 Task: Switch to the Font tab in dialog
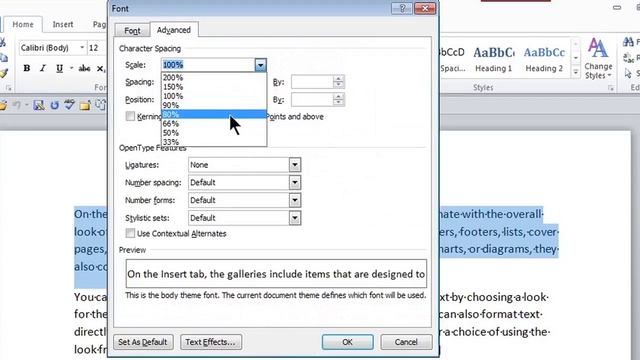coord(132,31)
